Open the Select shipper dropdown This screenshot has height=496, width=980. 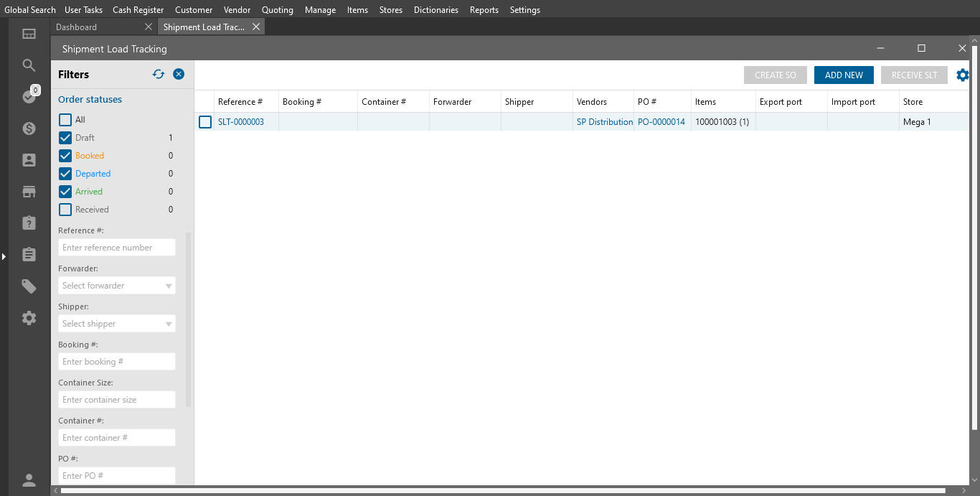pyautogui.click(x=117, y=324)
